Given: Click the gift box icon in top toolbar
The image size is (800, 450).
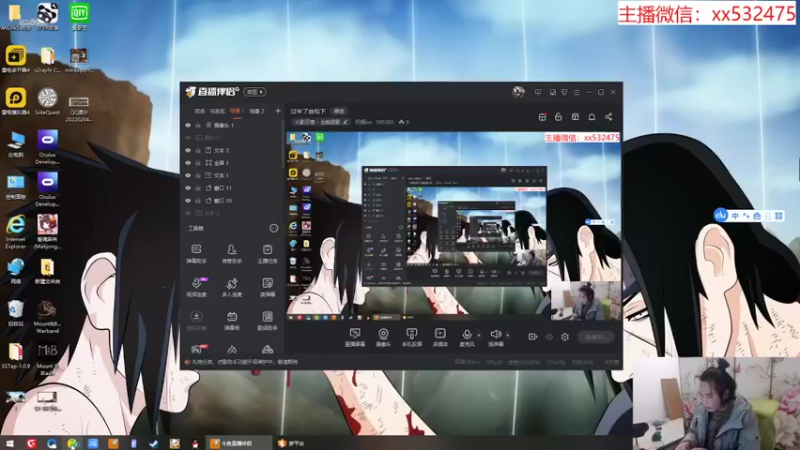Looking at the screenshot, I should point(575,117).
